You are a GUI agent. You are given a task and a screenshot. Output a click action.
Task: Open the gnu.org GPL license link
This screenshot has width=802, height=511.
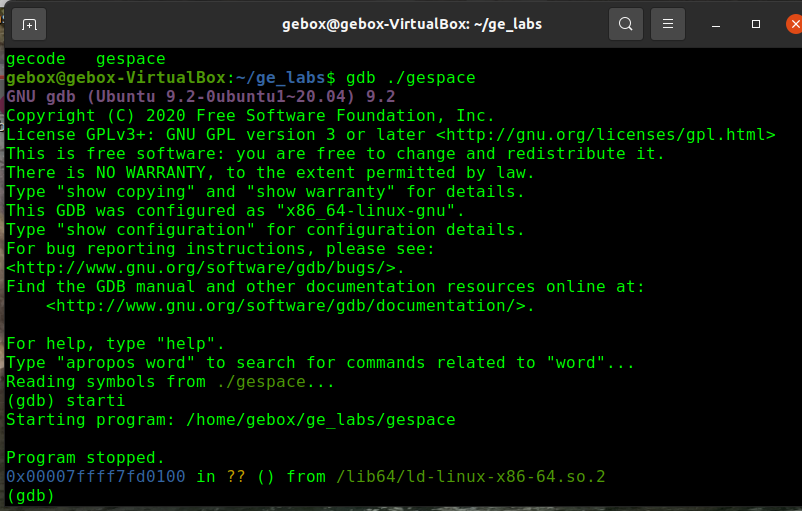(606, 134)
